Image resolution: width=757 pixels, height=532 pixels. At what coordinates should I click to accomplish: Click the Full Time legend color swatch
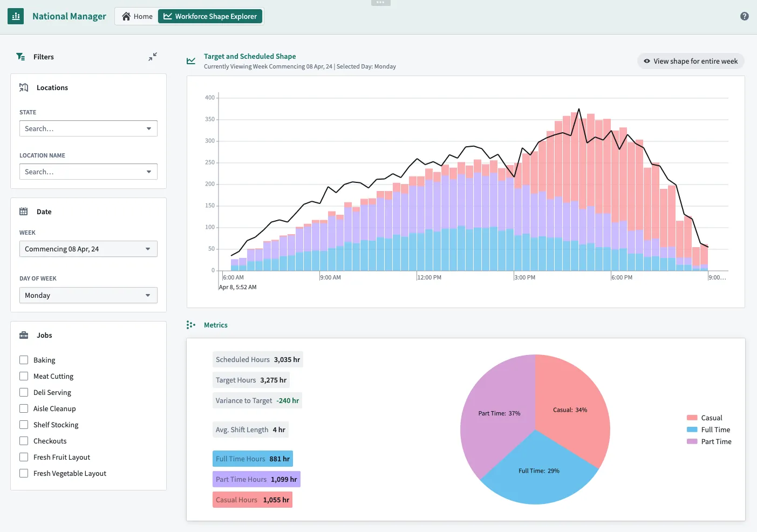click(692, 429)
